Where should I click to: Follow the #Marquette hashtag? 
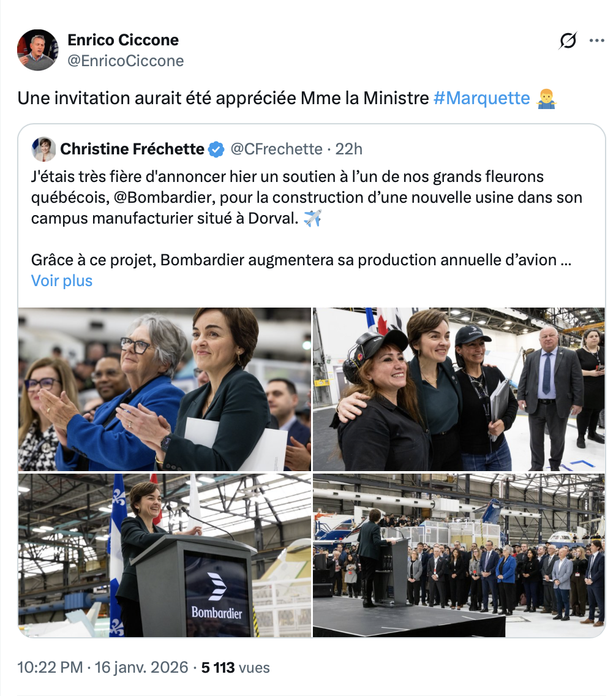[x=482, y=98]
